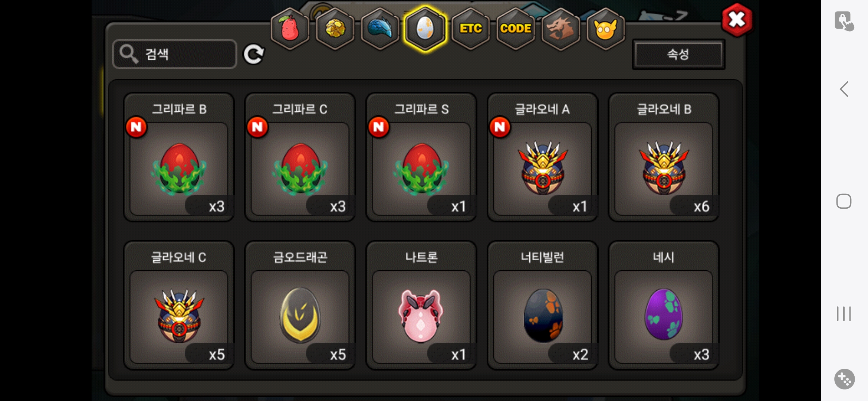Choose the purple 네시 egg
This screenshot has width=868, height=401.
point(664,305)
